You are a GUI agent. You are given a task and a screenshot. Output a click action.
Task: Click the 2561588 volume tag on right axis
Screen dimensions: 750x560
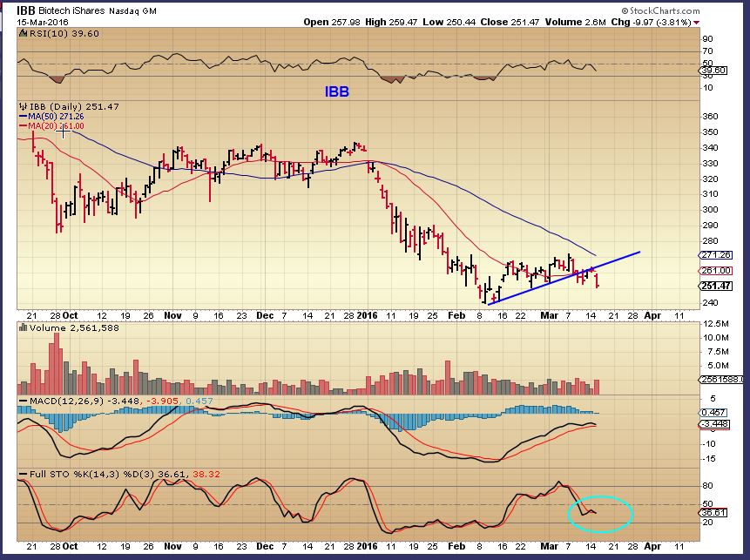(721, 379)
